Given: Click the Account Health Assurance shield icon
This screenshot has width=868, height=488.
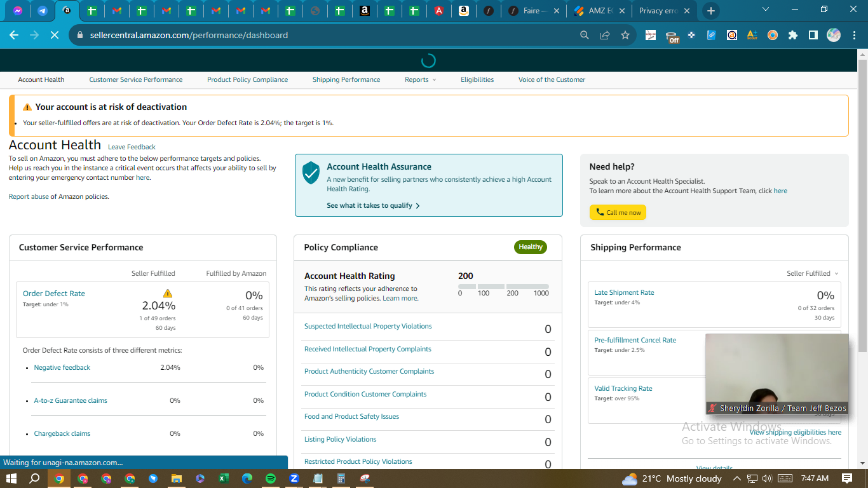Looking at the screenshot, I should click(311, 173).
